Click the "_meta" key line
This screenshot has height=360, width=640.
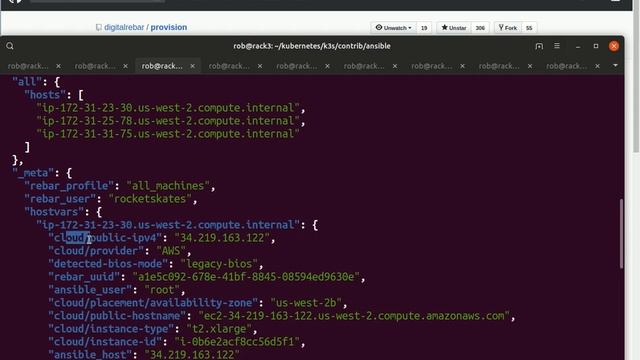click(x=33, y=173)
